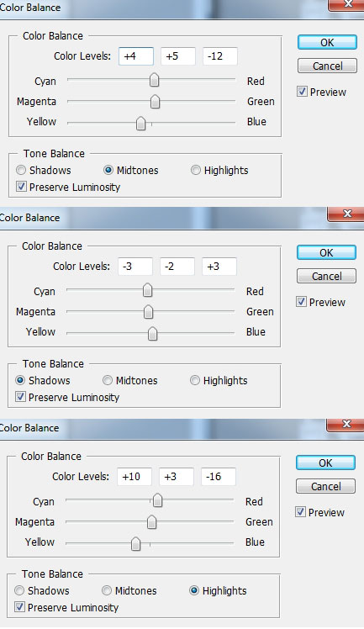
Task: Click the color level field showing +3 in the Shadows dialog
Action: (219, 267)
